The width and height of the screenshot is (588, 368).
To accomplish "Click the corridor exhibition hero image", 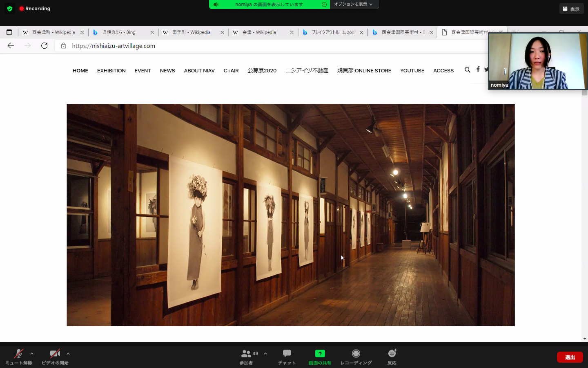I will pos(291,215).
